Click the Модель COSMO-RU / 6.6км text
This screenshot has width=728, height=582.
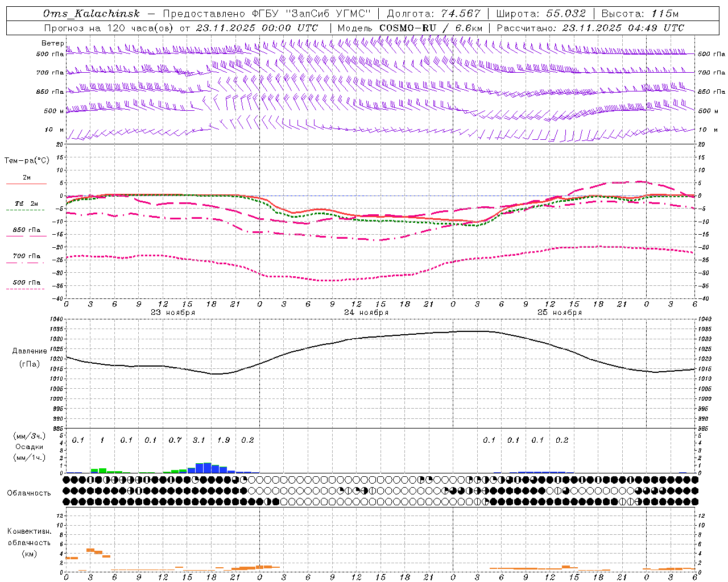pyautogui.click(x=410, y=28)
